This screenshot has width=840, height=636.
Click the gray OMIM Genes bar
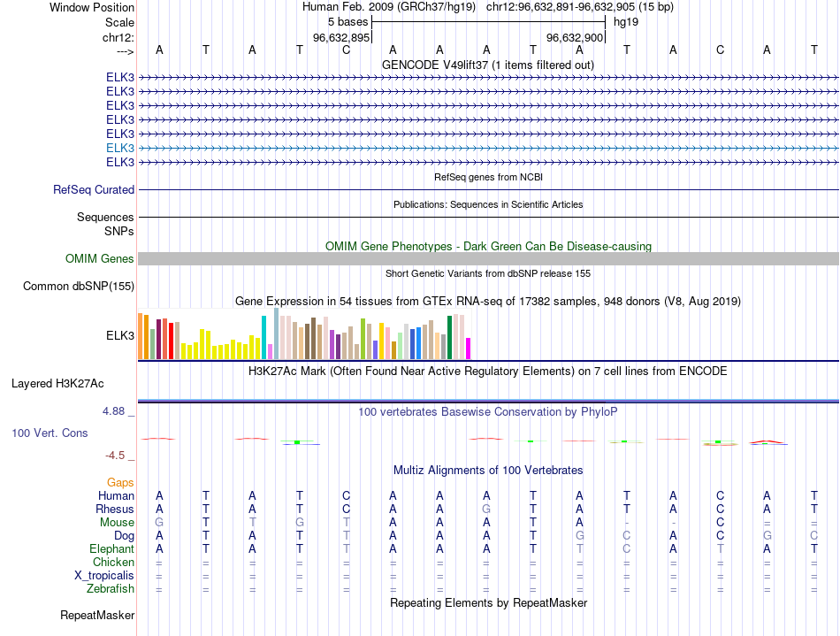pyautogui.click(x=489, y=259)
